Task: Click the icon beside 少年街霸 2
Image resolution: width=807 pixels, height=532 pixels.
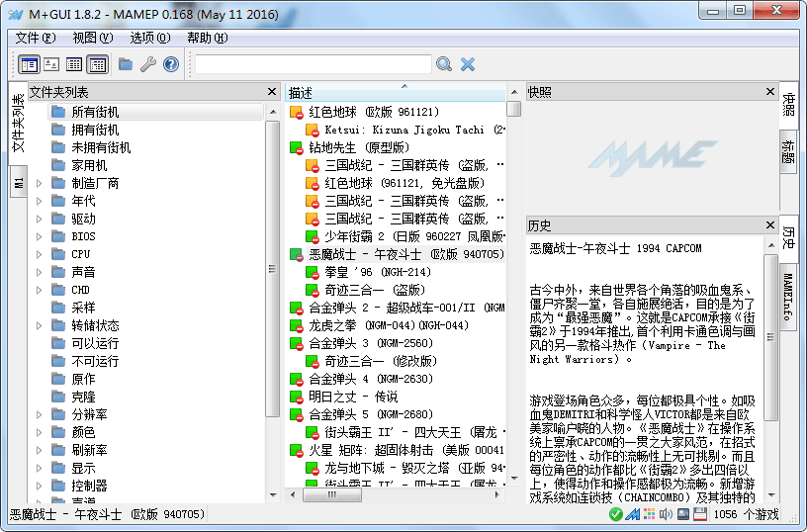Action: tap(313, 236)
